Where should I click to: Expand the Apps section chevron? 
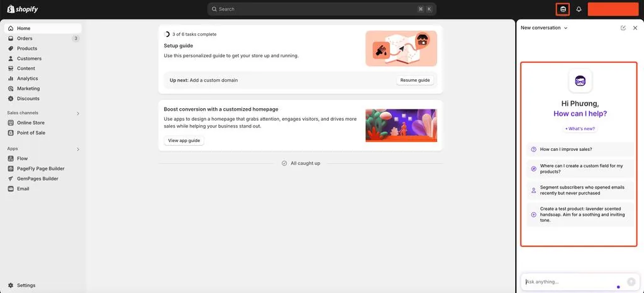[x=78, y=149]
